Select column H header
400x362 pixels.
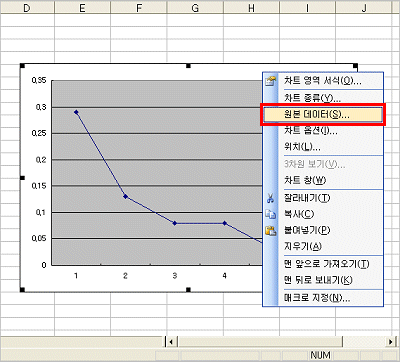(252, 7)
